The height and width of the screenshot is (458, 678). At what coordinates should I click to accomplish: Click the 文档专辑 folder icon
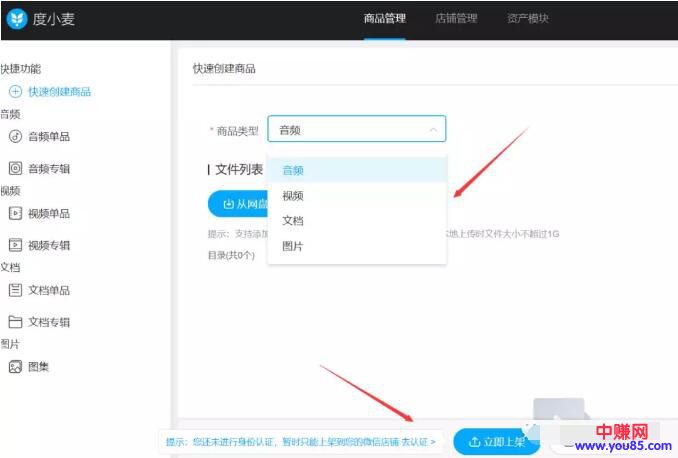[15, 322]
